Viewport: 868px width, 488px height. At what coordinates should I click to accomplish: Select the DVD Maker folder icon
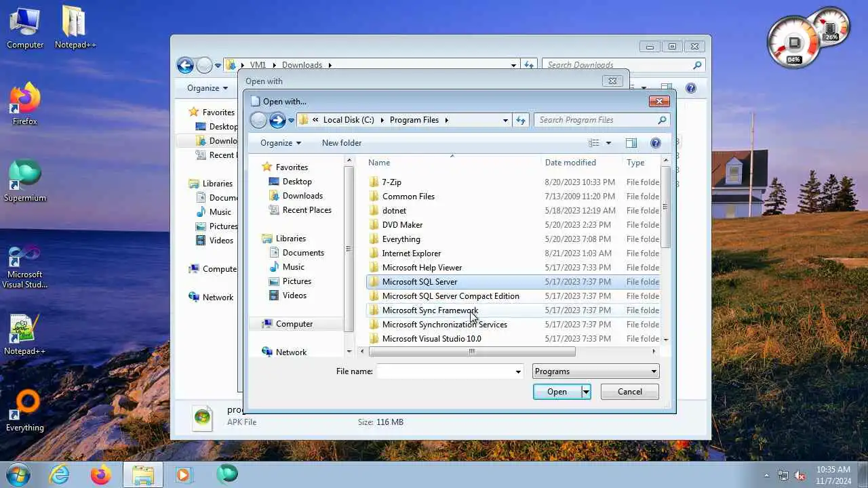(374, 225)
